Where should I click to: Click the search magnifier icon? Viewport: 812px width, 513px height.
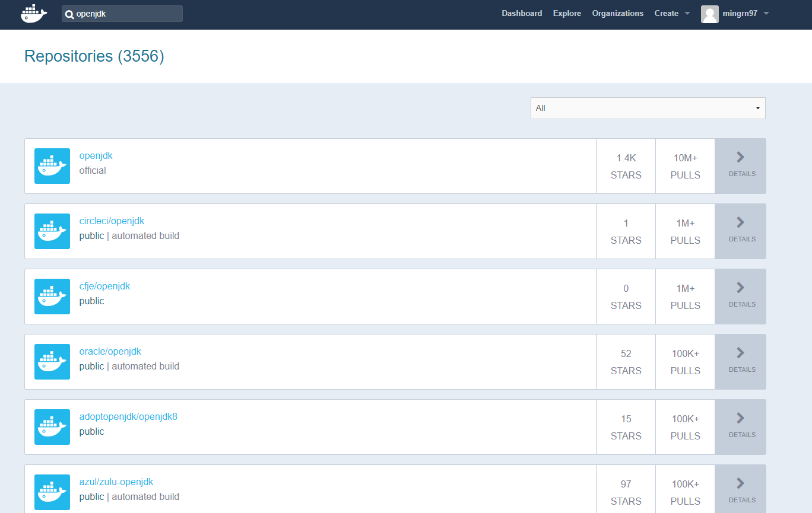coord(69,14)
